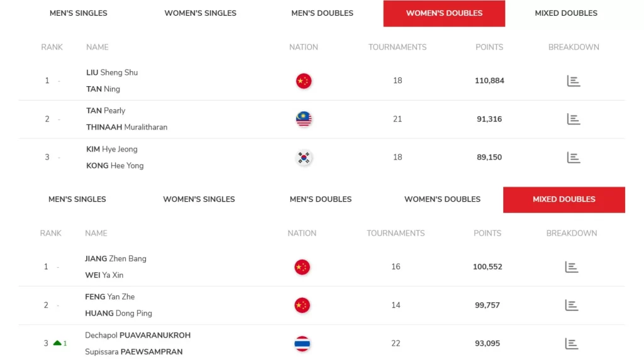Open breakdown for Feng Yan Zhe pair
Screen dimensions: 644x362
pyautogui.click(x=571, y=305)
